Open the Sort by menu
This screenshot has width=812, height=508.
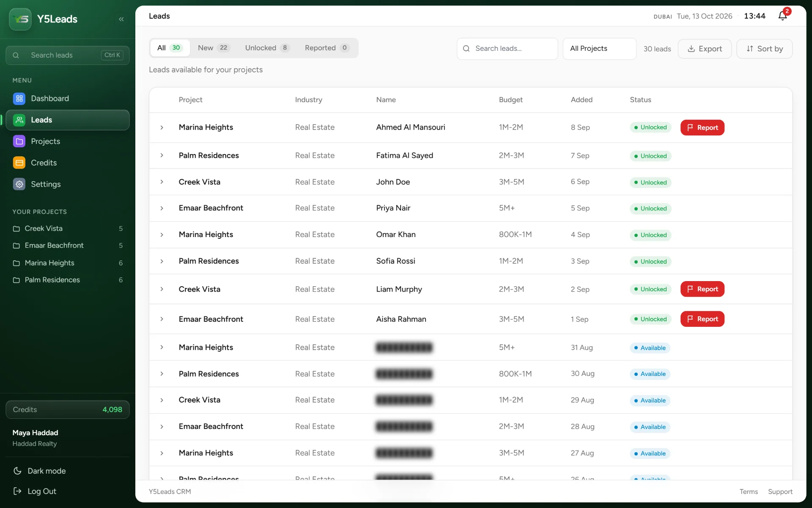[764, 49]
